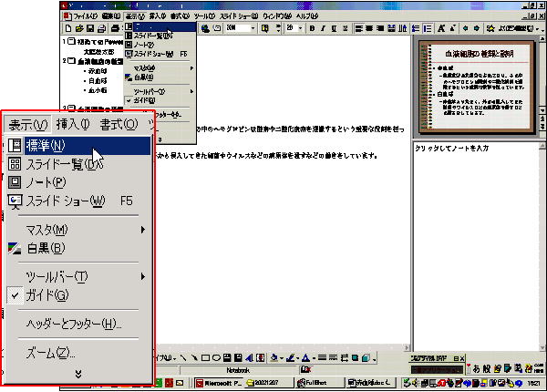Click the ノート notes page icon
Viewport: 547px width, 392px height.
coord(15,182)
